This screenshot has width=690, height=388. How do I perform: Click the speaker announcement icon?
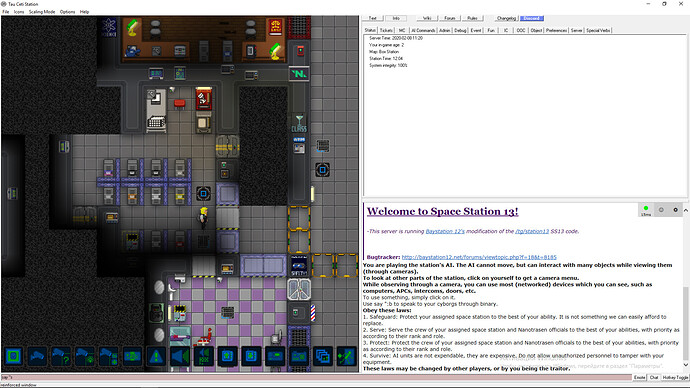click(x=180, y=356)
